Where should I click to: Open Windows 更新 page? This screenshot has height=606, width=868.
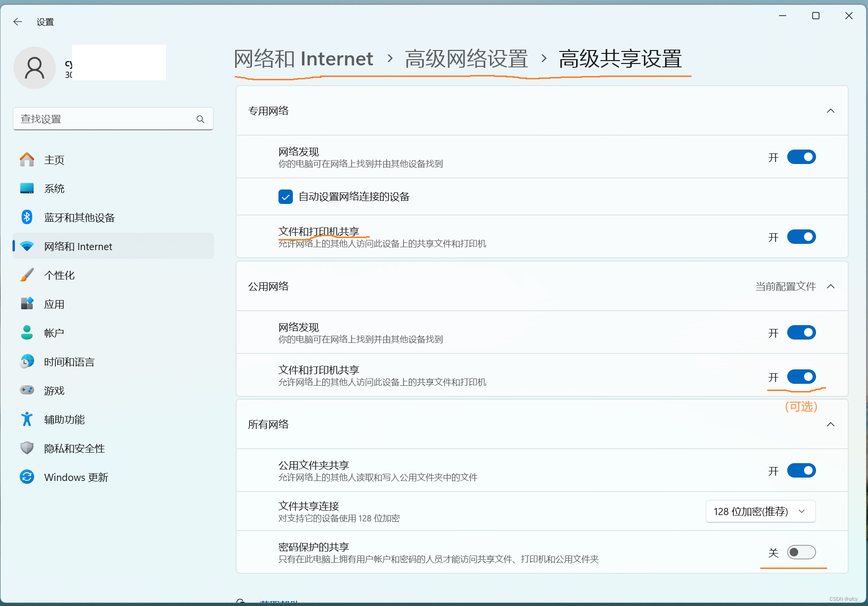(x=113, y=477)
